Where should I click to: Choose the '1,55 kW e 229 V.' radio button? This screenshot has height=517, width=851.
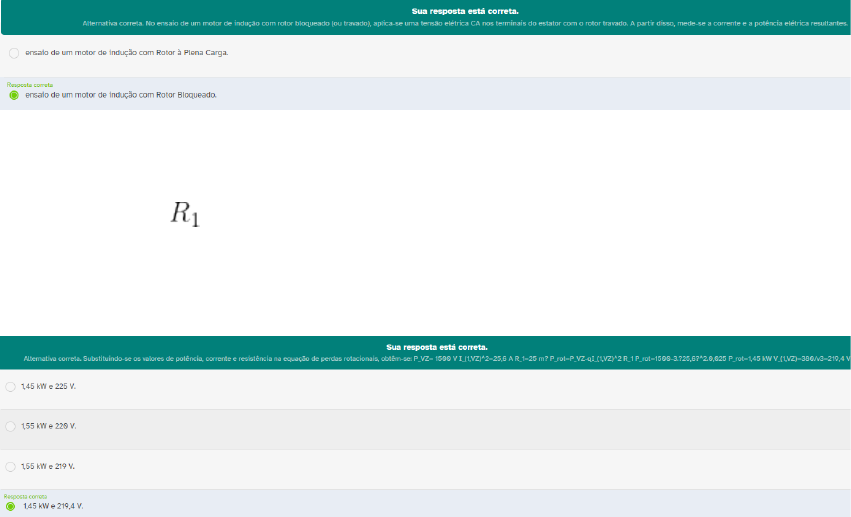pyautogui.click(x=11, y=426)
